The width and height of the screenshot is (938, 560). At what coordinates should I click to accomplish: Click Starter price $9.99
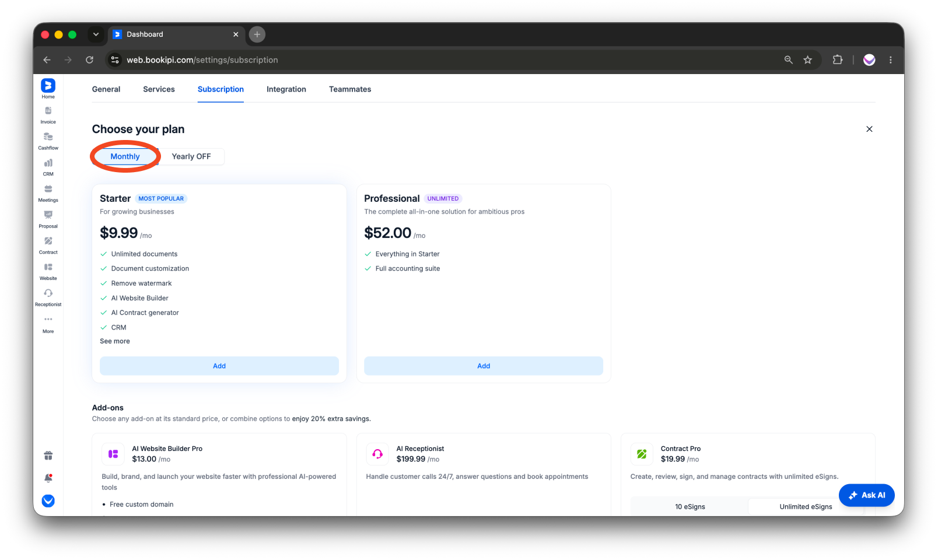click(x=119, y=233)
